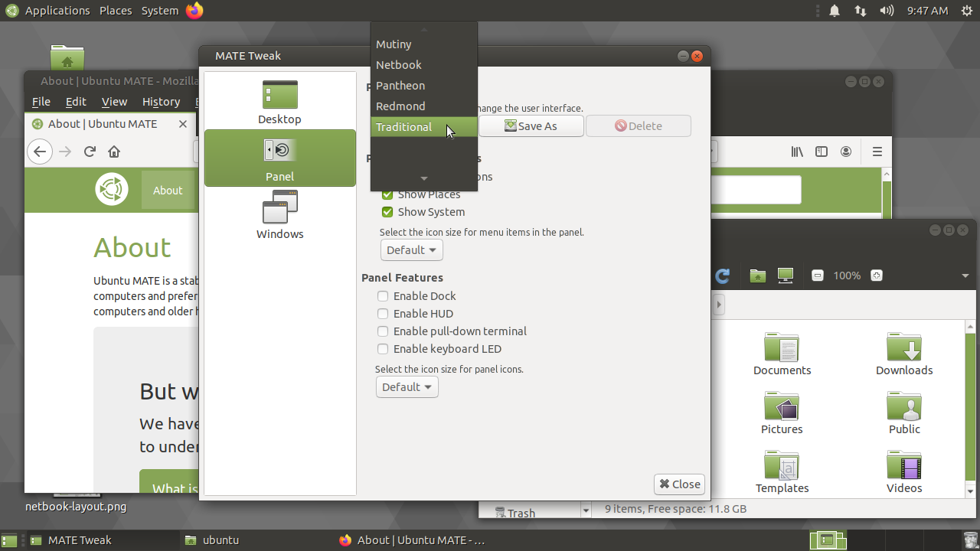The height and width of the screenshot is (551, 980).
Task: Open Public folder
Action: tap(904, 413)
